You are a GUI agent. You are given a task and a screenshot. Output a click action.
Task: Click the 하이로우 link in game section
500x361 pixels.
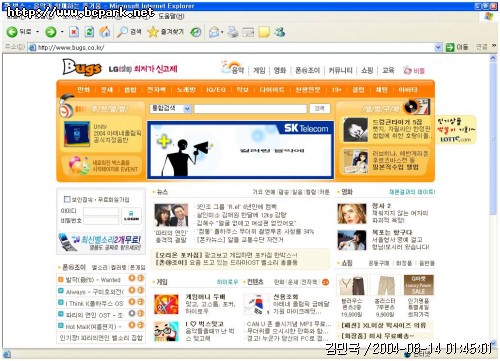[227, 282]
